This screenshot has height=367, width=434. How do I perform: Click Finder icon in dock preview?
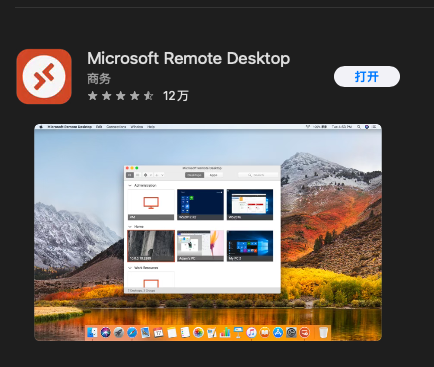click(92, 332)
